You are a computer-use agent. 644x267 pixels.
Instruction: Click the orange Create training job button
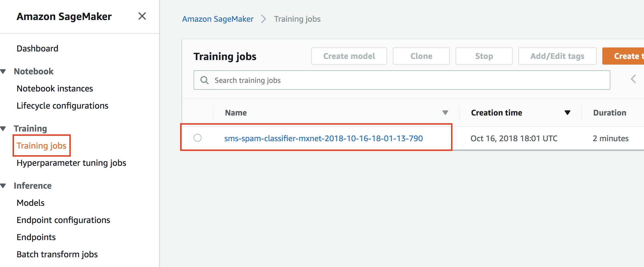623,56
